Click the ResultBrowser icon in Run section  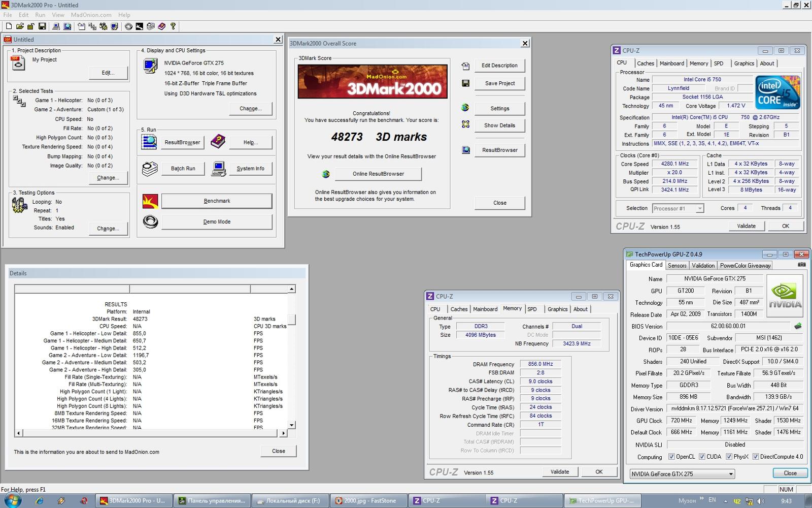point(149,142)
